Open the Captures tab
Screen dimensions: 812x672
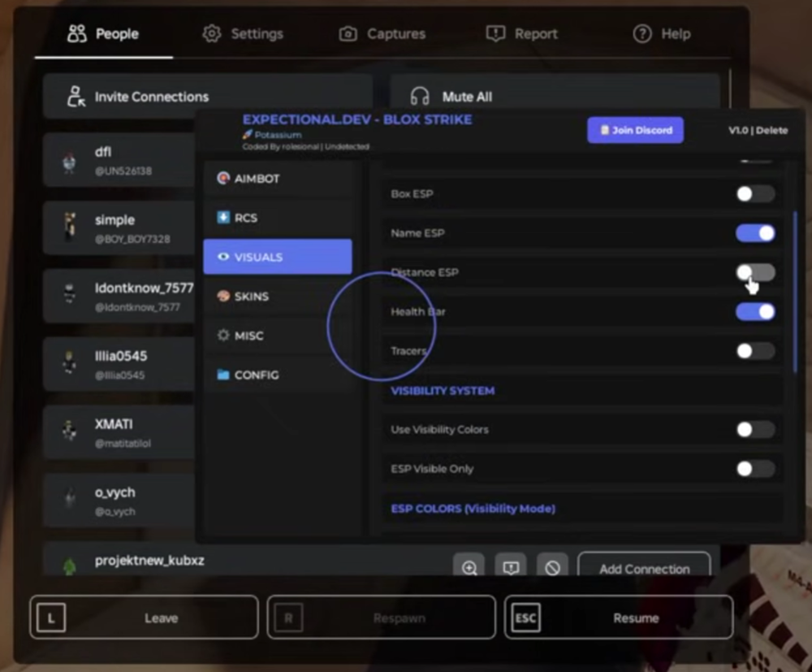tap(382, 34)
